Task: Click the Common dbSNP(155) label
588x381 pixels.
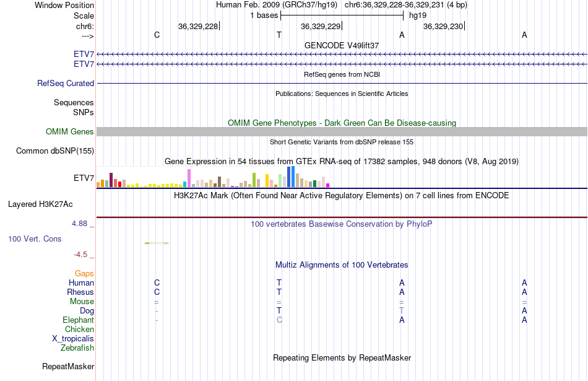Action: tap(55, 151)
